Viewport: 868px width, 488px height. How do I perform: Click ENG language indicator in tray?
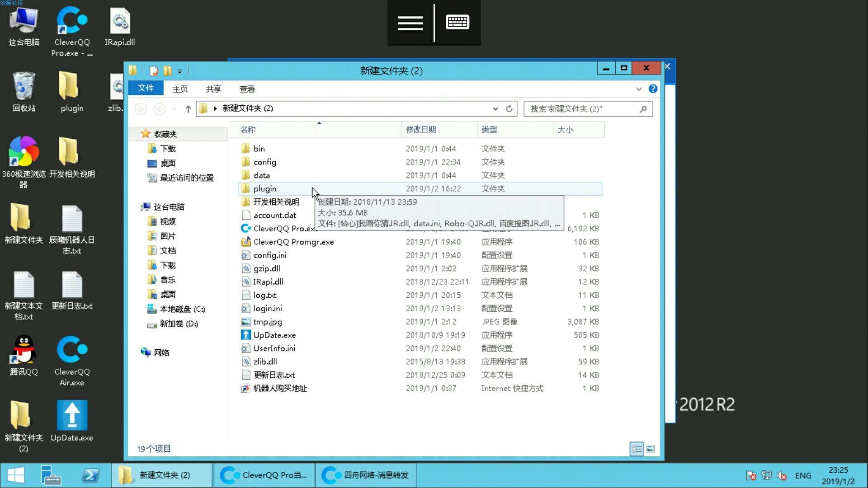[x=803, y=475]
